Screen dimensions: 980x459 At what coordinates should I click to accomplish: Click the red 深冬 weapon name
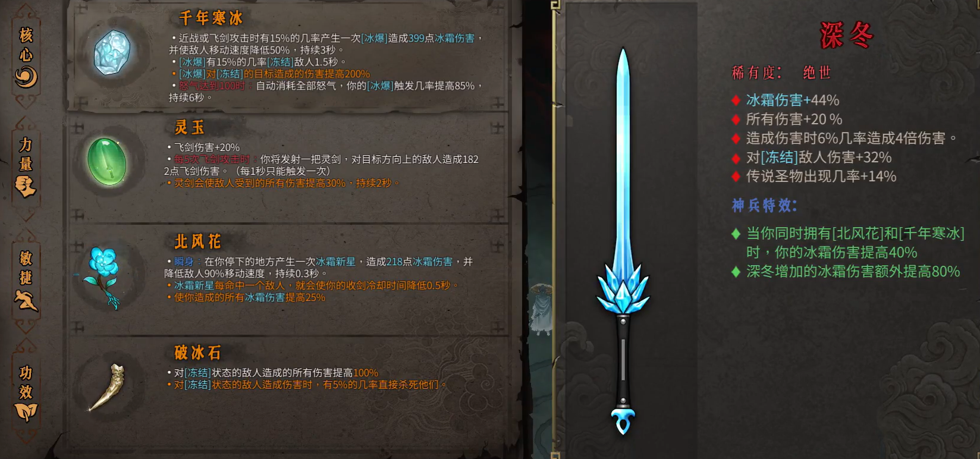(x=847, y=35)
